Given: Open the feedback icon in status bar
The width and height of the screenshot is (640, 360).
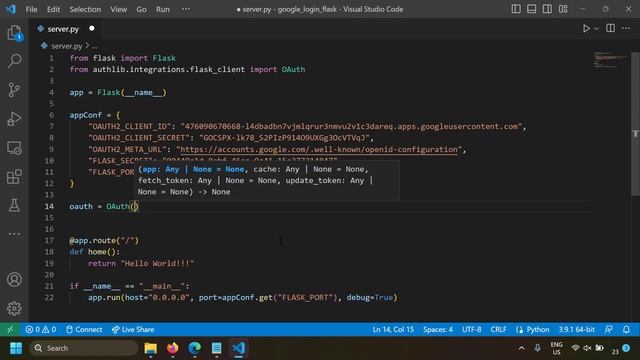Looking at the screenshot, I should pyautogui.click(x=609, y=329).
